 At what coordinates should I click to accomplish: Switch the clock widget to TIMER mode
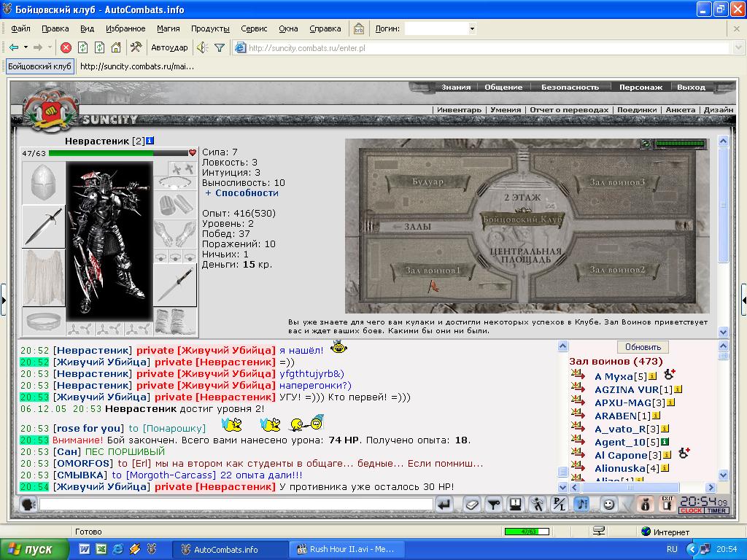click(x=716, y=510)
